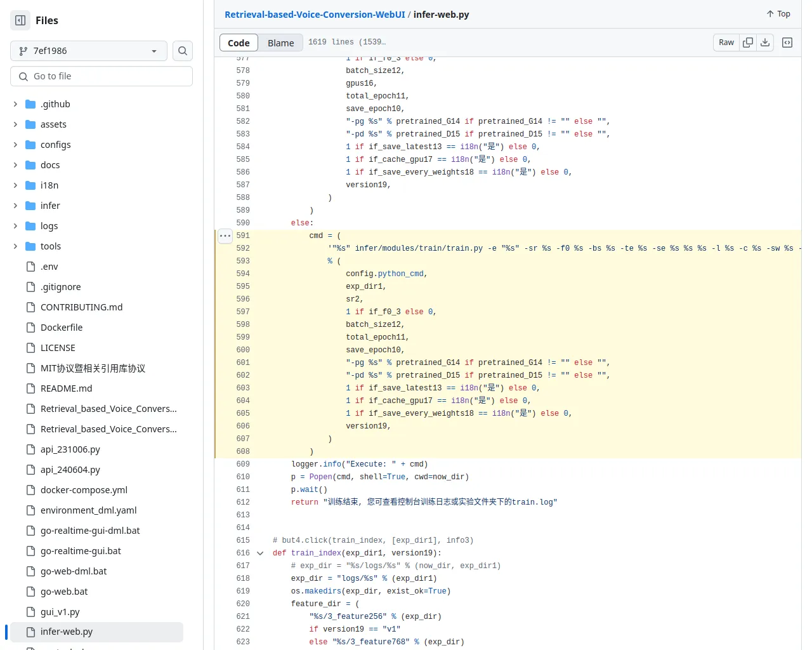Screen dimensions: 812x650
Task: Click line number 616
Action: click(243, 553)
